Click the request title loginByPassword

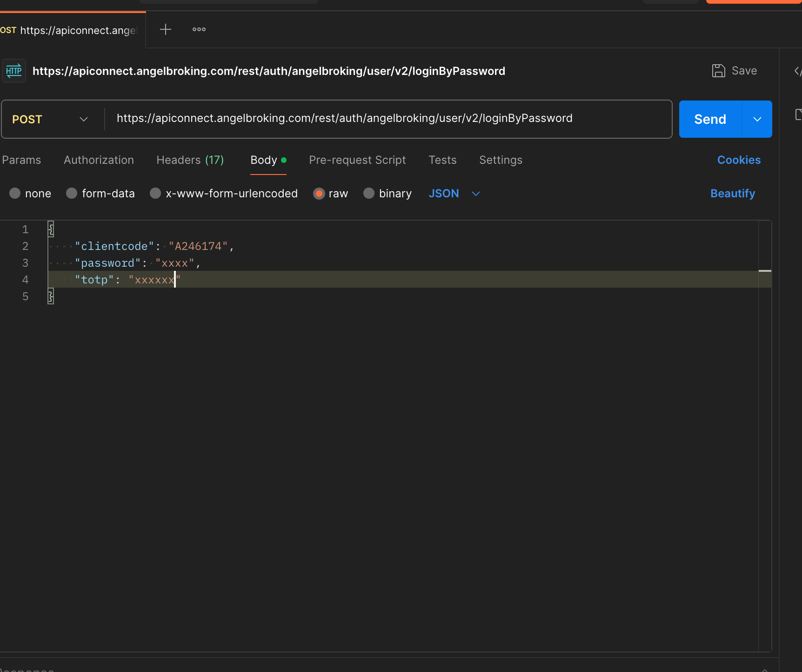tap(269, 71)
